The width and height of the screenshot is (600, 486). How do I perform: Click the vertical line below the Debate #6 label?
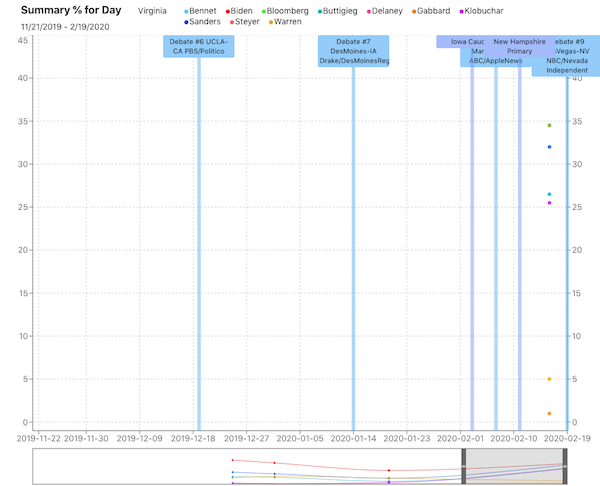click(x=199, y=244)
